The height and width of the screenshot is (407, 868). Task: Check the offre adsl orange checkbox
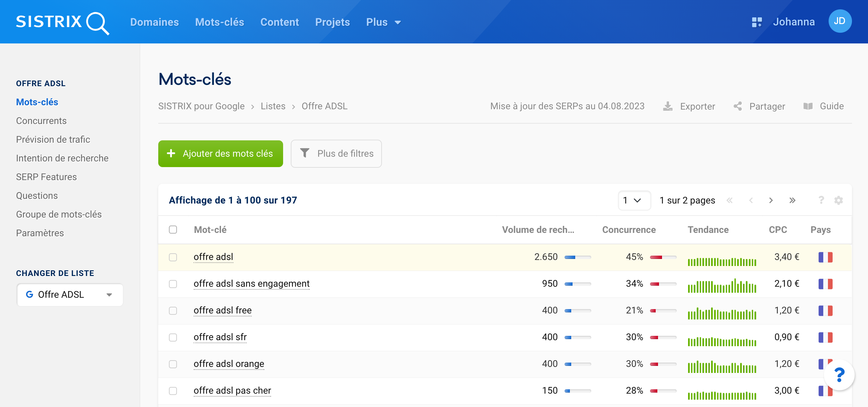173,364
